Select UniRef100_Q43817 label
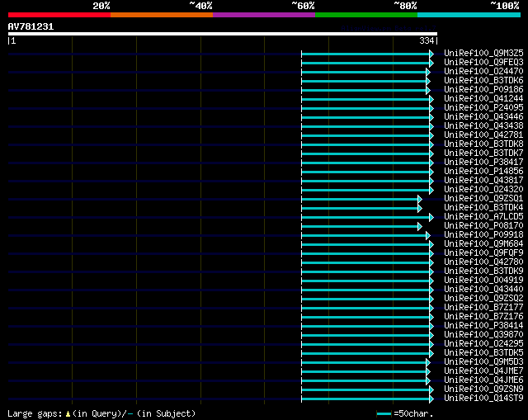The image size is (528, 420). click(x=483, y=181)
